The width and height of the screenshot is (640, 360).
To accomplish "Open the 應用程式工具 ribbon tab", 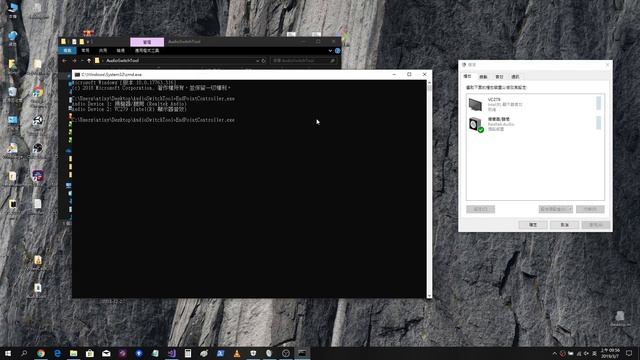I will [147, 51].
